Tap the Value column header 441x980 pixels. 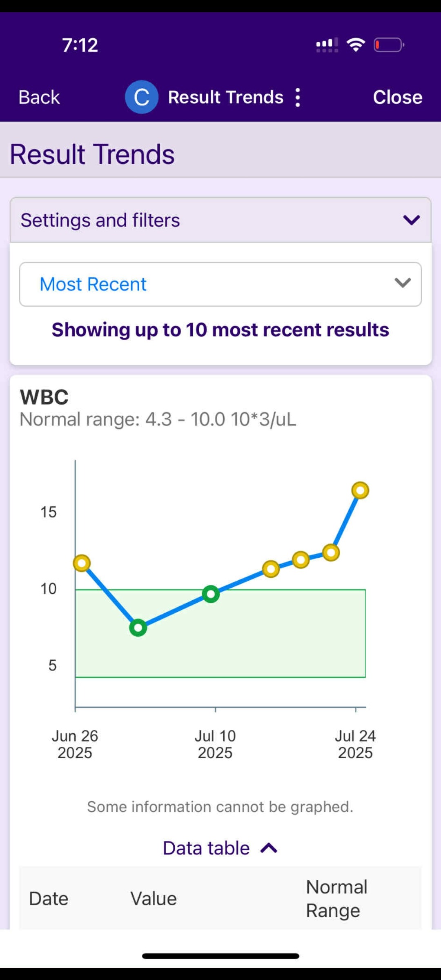pos(154,899)
